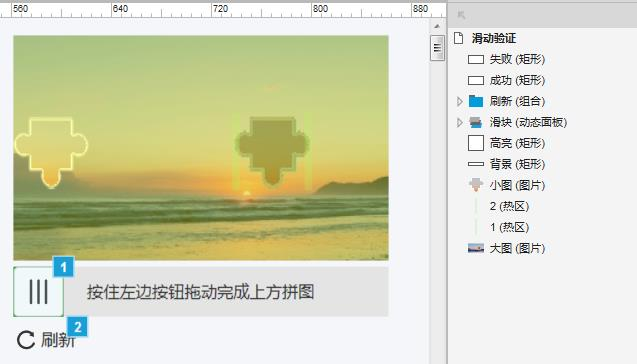637x364 pixels.
Task: Click the scrollbar up arrow
Action: pos(437,26)
